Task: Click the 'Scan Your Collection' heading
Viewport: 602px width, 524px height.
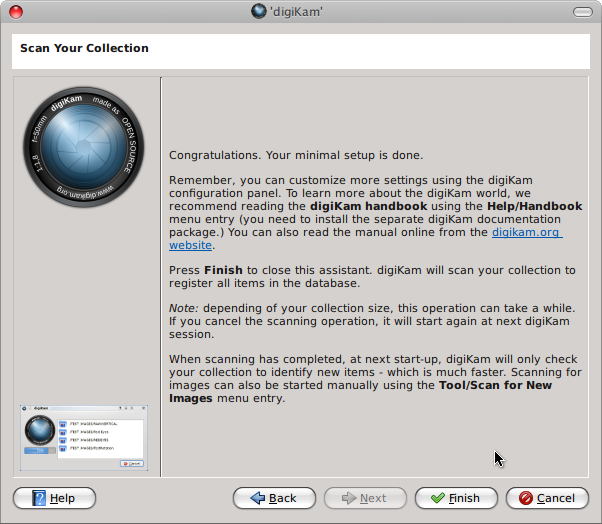Action: (x=84, y=48)
